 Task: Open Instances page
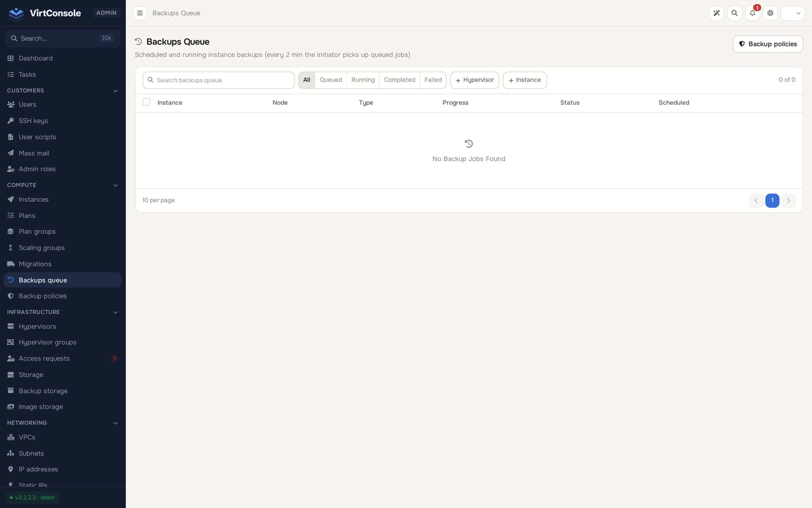(x=63, y=199)
